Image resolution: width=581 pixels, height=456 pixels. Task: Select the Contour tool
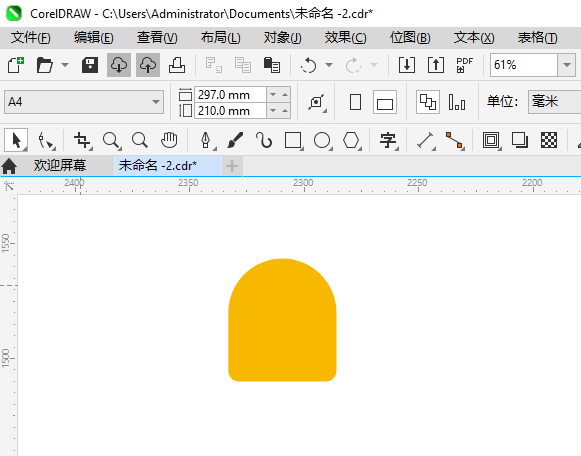point(491,141)
